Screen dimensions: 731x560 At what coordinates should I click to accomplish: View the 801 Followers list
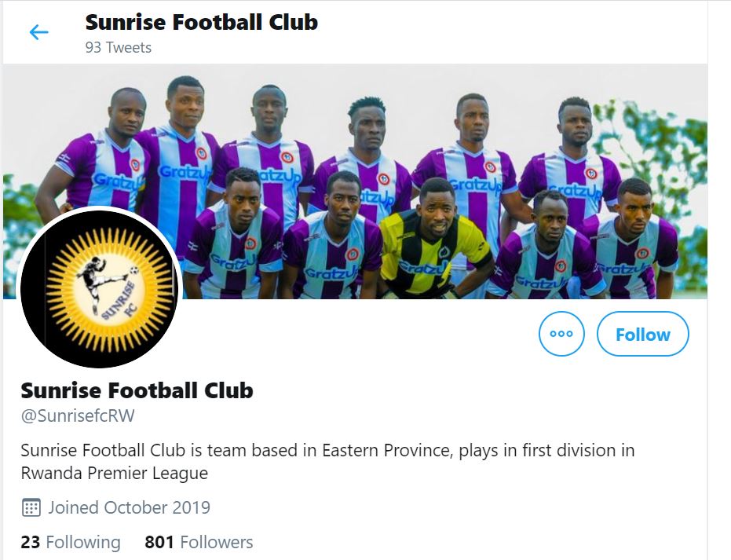[199, 542]
